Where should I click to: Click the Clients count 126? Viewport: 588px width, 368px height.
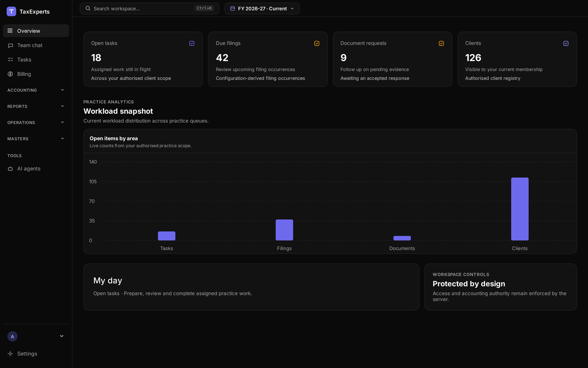(473, 58)
